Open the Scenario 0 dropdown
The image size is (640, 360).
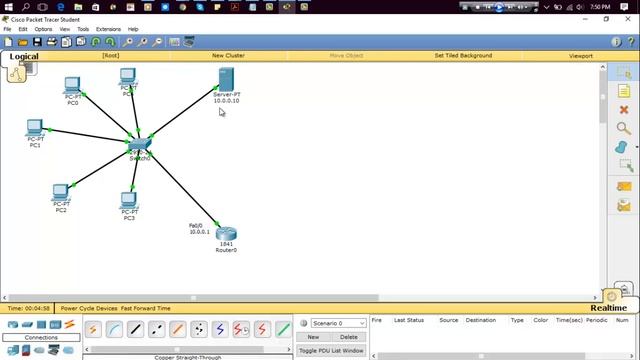click(x=338, y=323)
